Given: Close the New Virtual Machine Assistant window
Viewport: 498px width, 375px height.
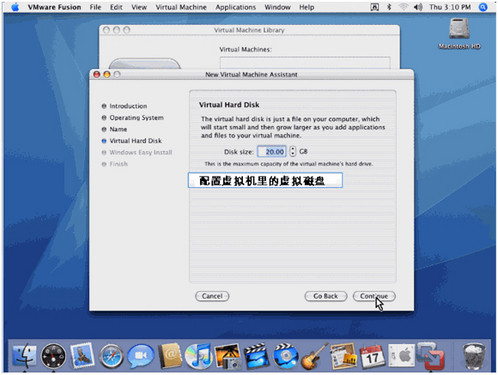Looking at the screenshot, I should pos(97,74).
